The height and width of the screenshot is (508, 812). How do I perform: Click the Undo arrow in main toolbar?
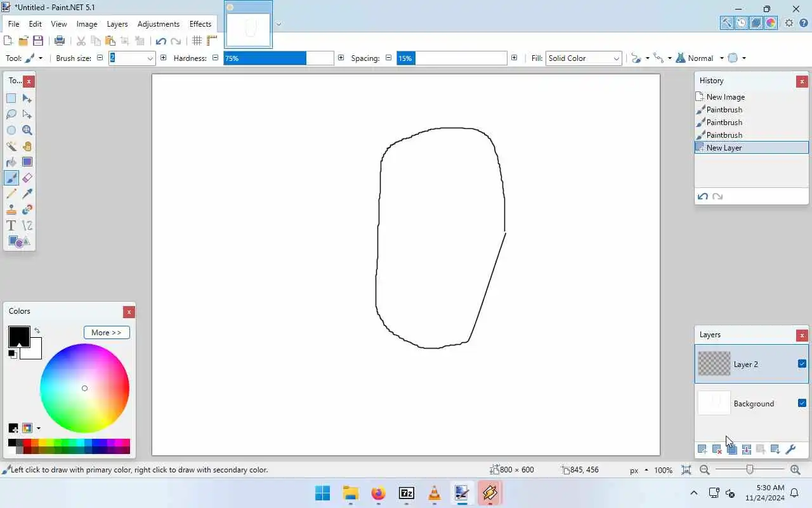160,41
